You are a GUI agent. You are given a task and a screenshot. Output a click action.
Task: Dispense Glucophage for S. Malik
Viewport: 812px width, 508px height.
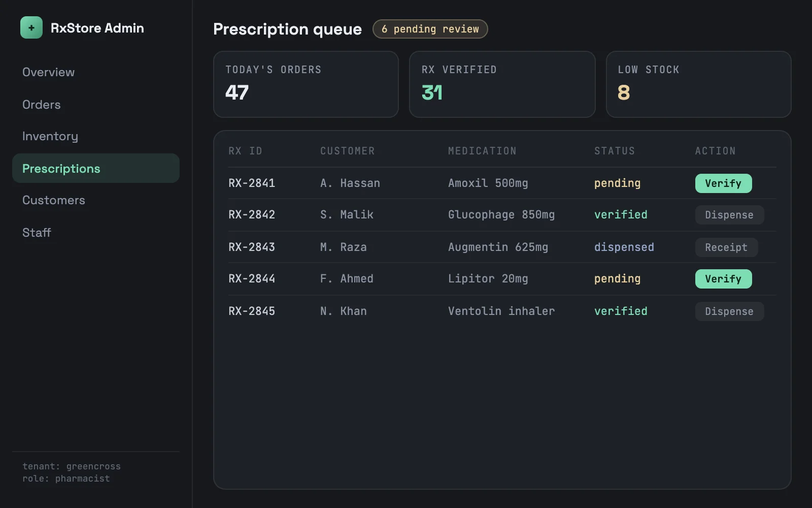tap(729, 215)
